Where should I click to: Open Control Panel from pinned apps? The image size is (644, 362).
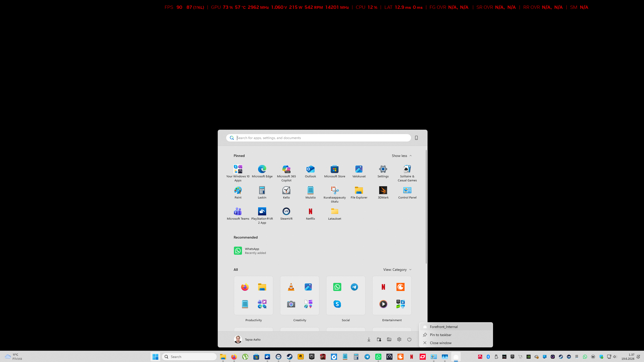[407, 193]
